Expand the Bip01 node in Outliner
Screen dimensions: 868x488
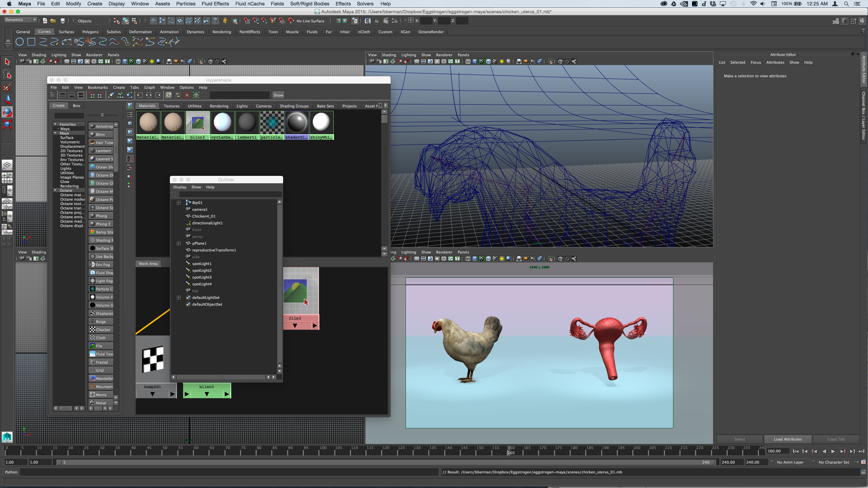[x=179, y=203]
